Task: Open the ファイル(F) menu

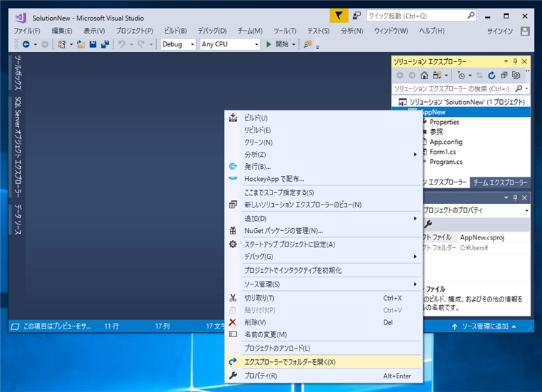Action: click(x=27, y=31)
